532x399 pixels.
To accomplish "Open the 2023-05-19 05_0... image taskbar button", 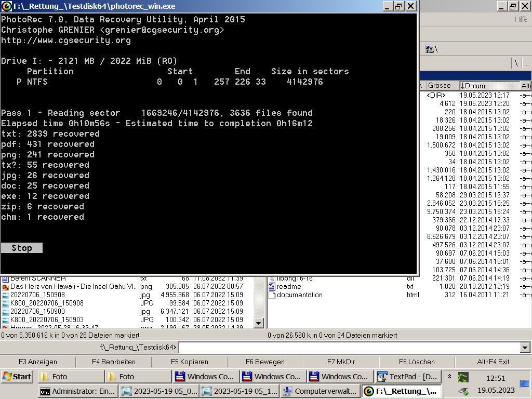I will coord(159,391).
